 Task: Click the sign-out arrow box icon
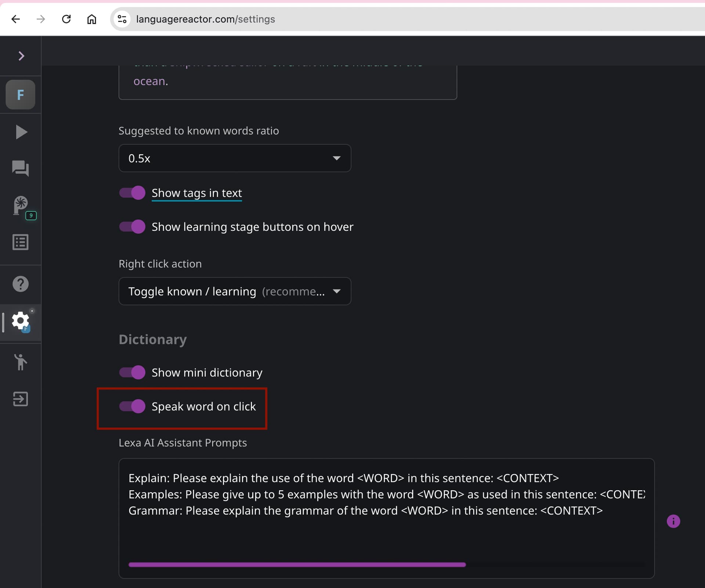[21, 399]
